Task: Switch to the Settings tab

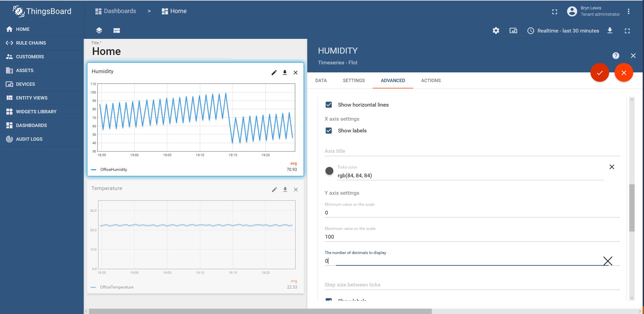Action: [354, 80]
